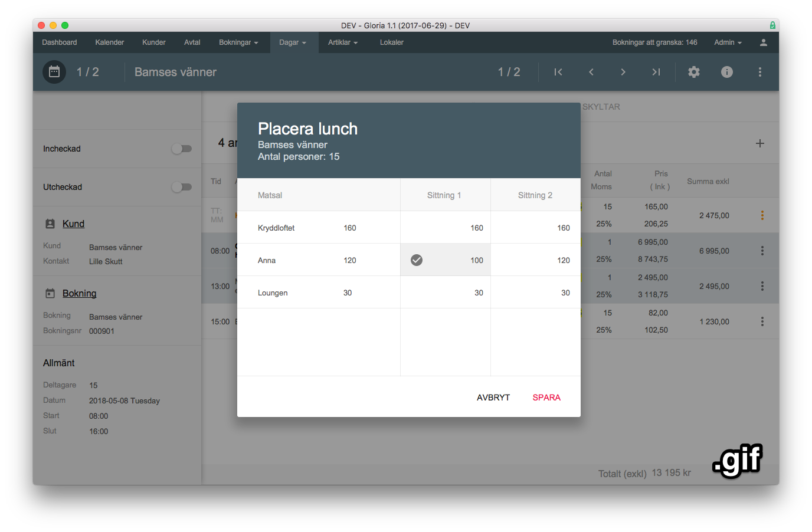Expand the Bokningar dropdown menu
This screenshot has width=812, height=532.
(x=238, y=42)
